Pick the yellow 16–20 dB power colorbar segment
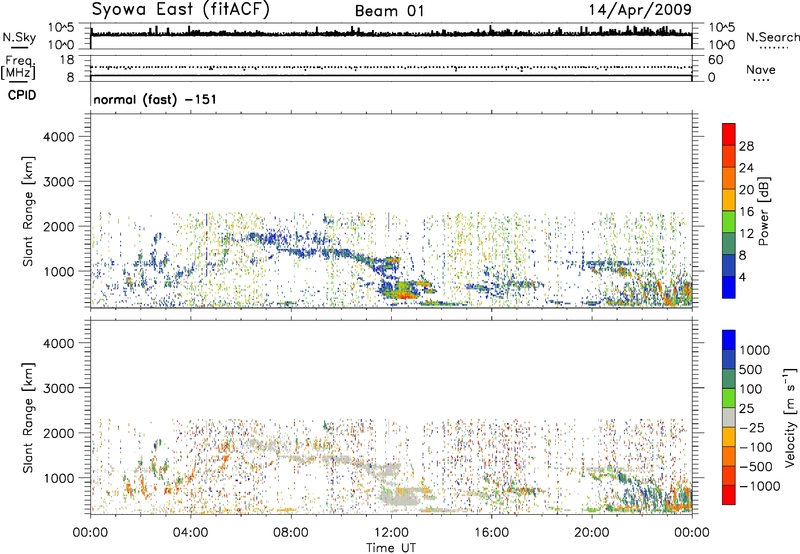 coord(729,200)
